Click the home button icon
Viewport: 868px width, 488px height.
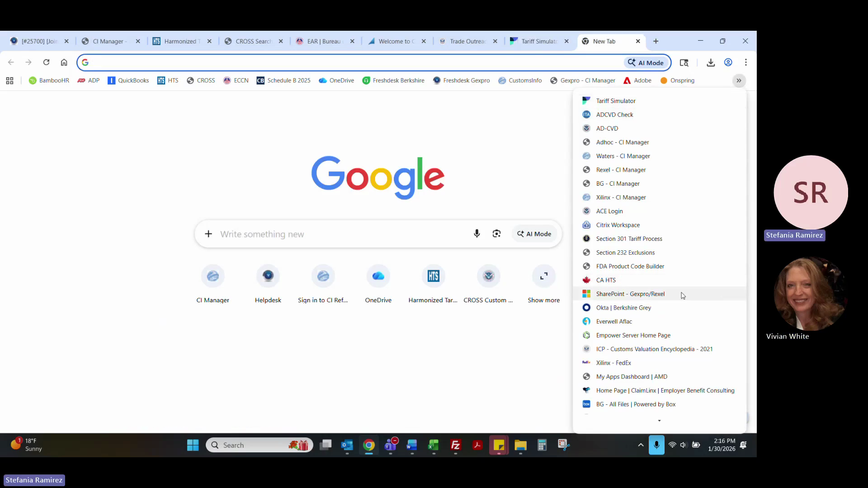(x=64, y=62)
